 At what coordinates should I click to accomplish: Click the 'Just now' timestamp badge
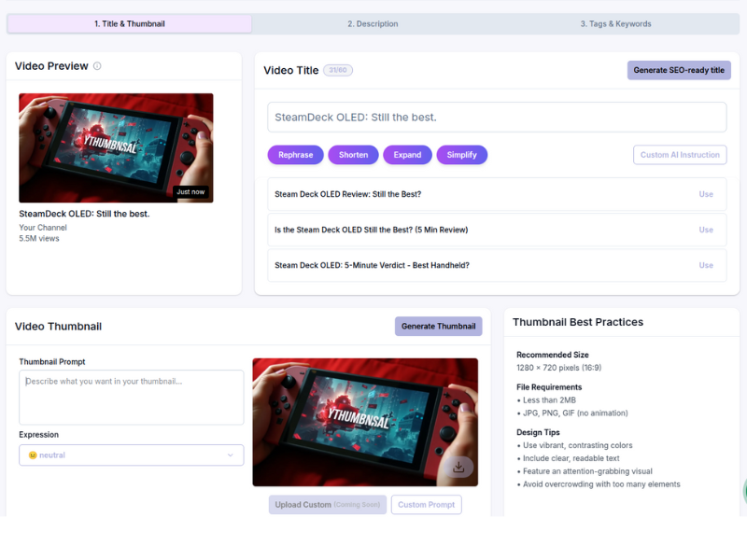click(x=190, y=192)
